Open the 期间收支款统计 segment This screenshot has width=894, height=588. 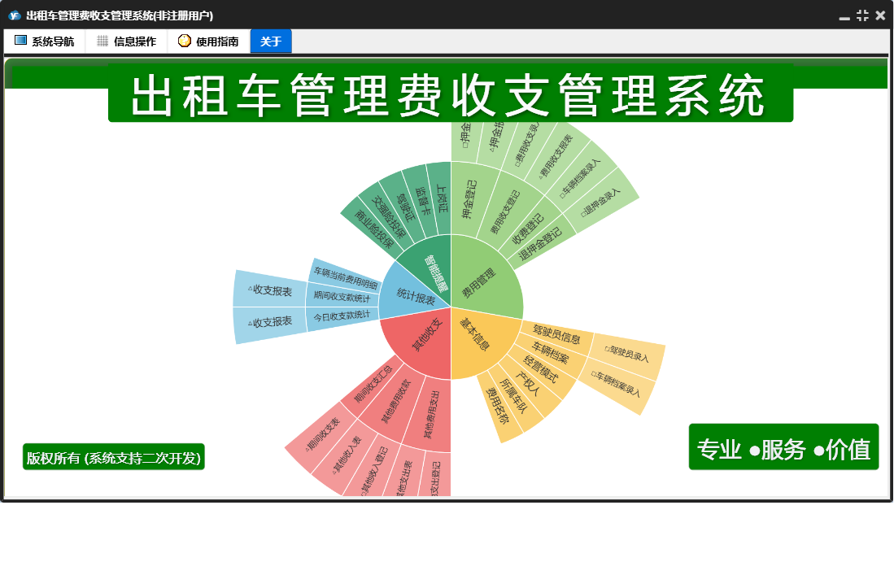pos(342,297)
